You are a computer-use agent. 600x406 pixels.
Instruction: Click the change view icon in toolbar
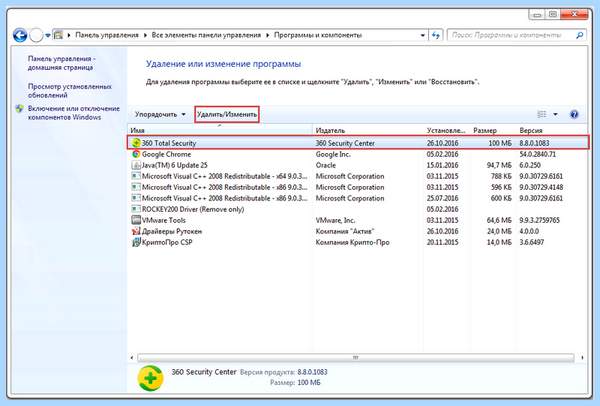[542, 114]
